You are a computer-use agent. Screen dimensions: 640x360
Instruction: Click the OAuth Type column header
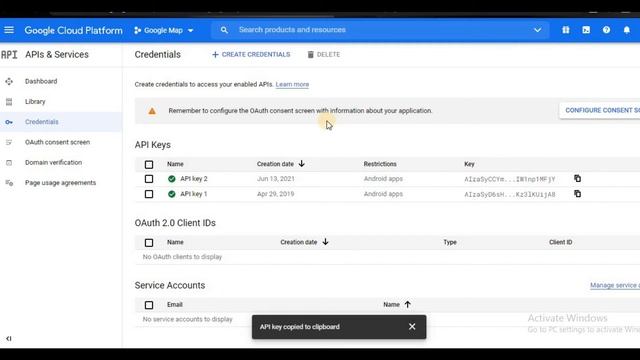point(450,242)
